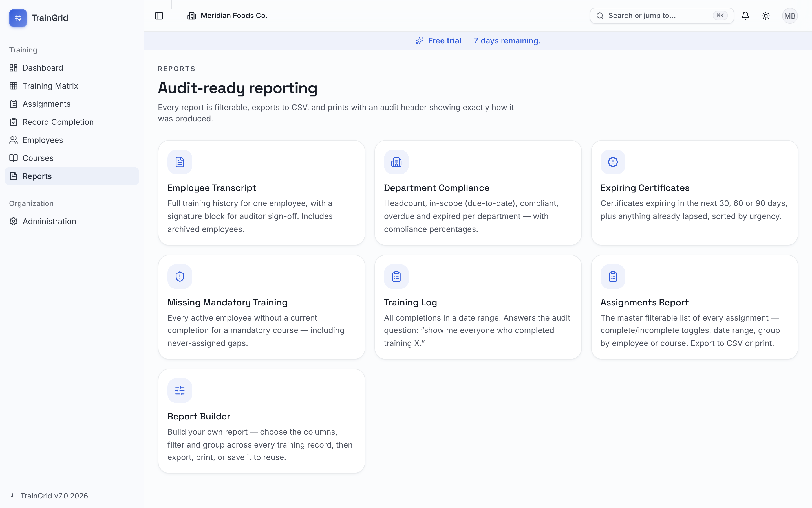Viewport: 812px width, 508px height.
Task: Click the Training Log card icon
Action: tap(396, 277)
